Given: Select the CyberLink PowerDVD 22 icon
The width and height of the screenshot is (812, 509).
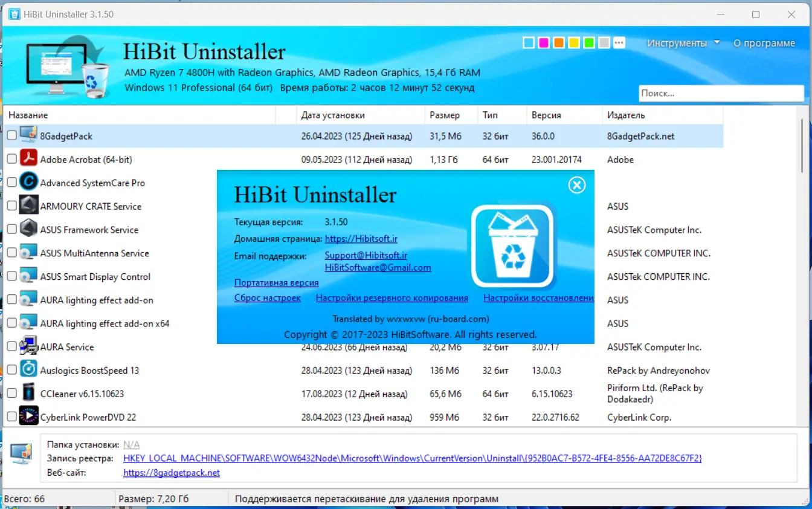Looking at the screenshot, I should [29, 417].
